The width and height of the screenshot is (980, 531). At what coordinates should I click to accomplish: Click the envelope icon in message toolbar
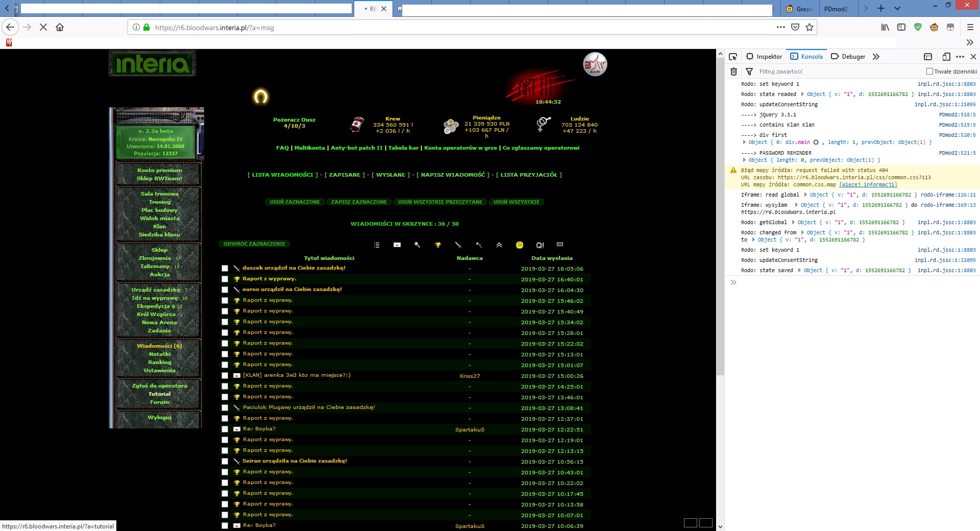pyautogui.click(x=560, y=246)
